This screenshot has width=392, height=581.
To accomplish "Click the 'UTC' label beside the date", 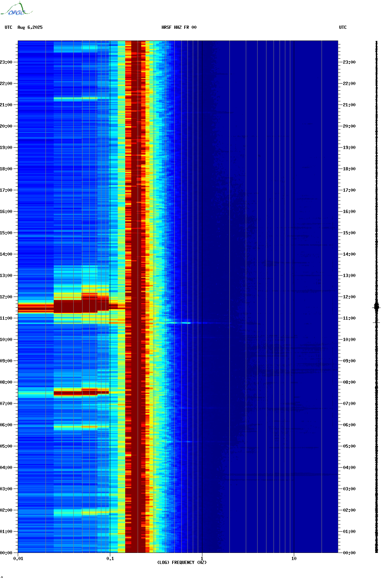I will [x=9, y=27].
